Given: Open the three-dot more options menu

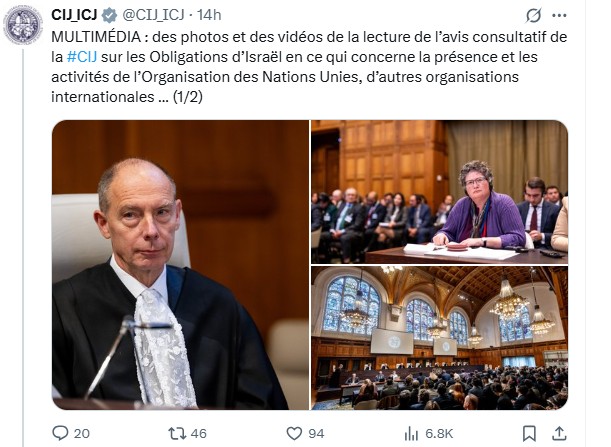Looking at the screenshot, I should [x=559, y=16].
